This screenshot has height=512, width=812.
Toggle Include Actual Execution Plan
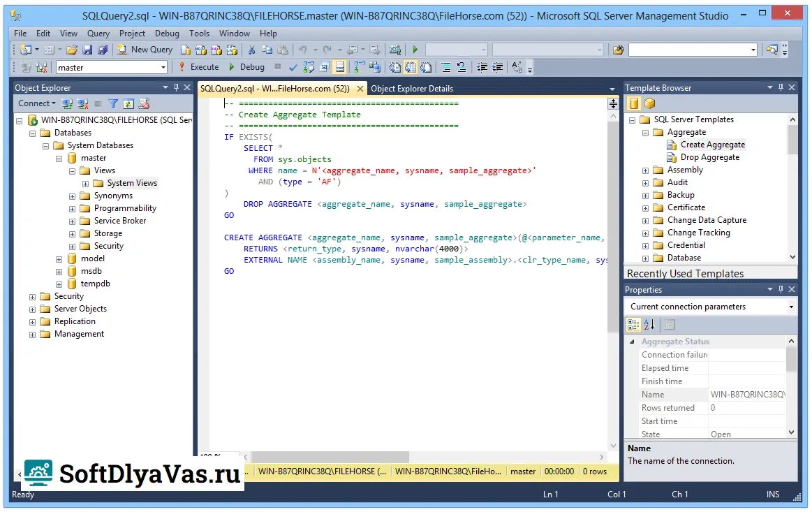pyautogui.click(x=360, y=67)
